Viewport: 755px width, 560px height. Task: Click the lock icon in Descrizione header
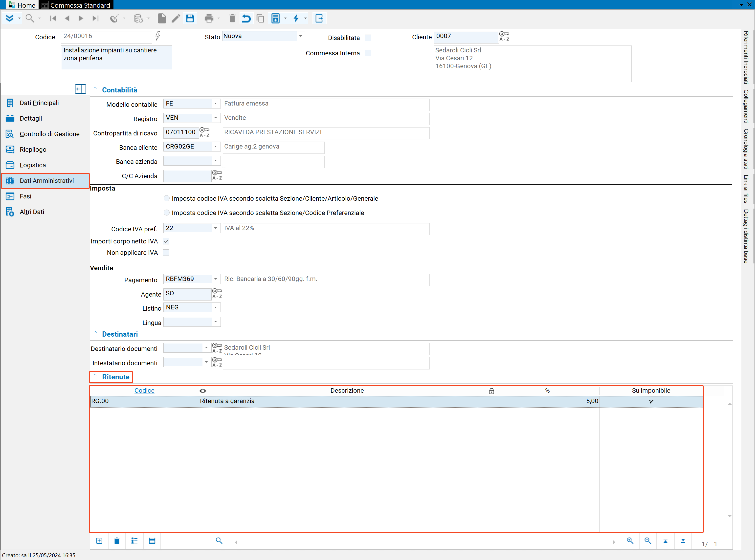click(491, 391)
